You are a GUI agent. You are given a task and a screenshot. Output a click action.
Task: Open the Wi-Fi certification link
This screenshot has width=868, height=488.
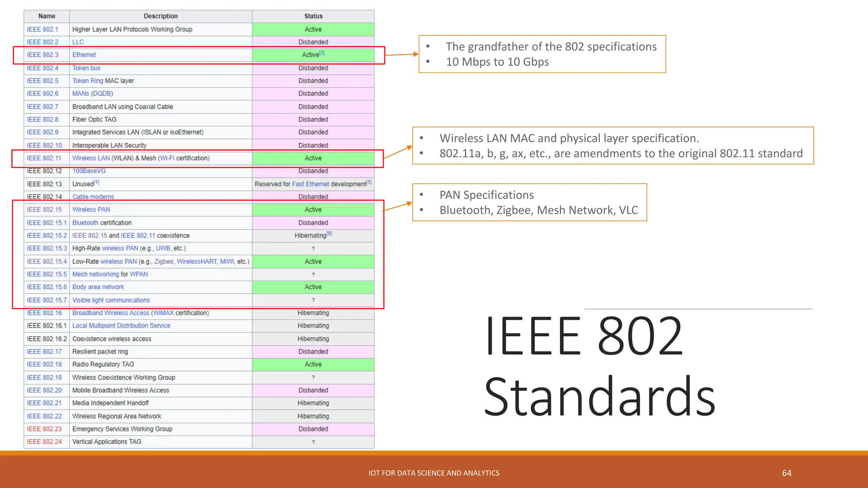coord(167,158)
